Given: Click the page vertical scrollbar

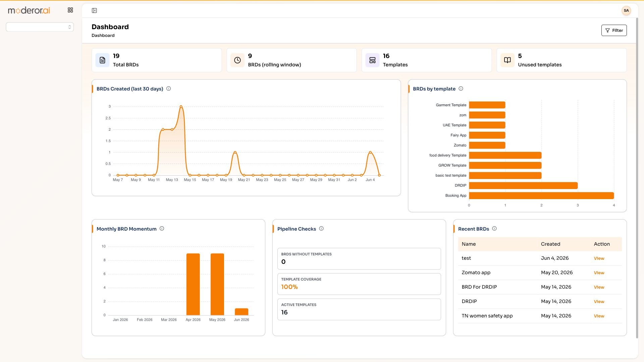Looking at the screenshot, I should click(637, 178).
